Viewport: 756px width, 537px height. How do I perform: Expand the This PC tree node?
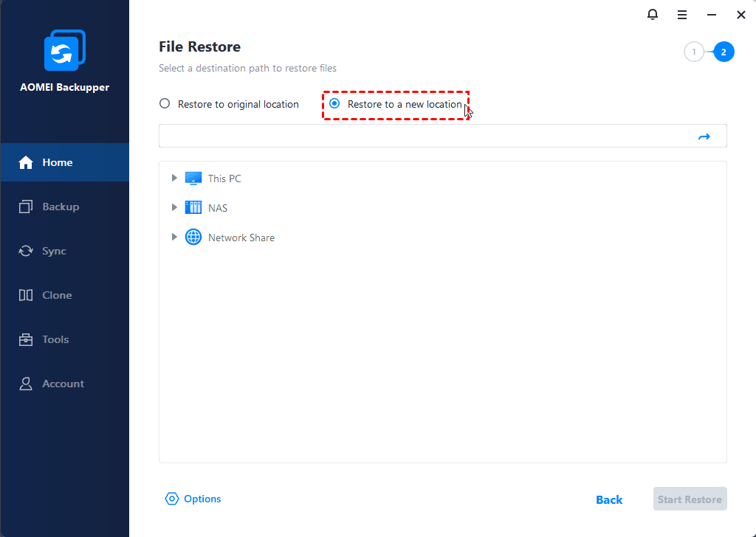174,179
